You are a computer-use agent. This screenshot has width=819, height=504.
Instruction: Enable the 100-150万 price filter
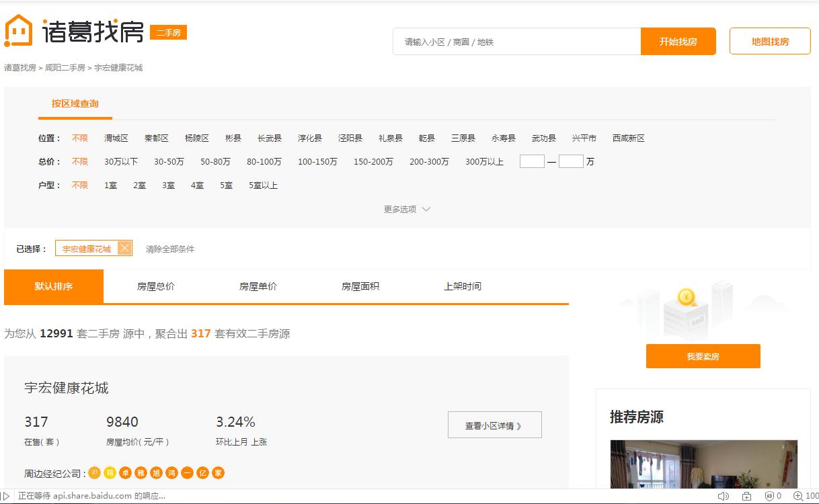317,161
